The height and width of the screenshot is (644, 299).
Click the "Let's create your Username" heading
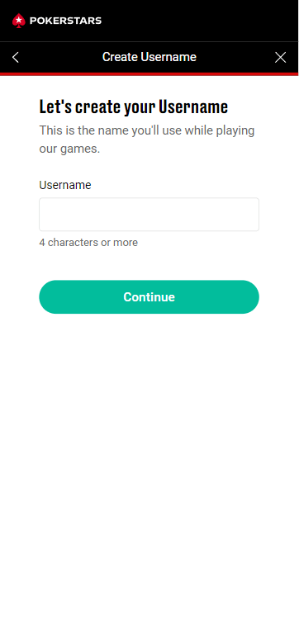click(x=134, y=107)
